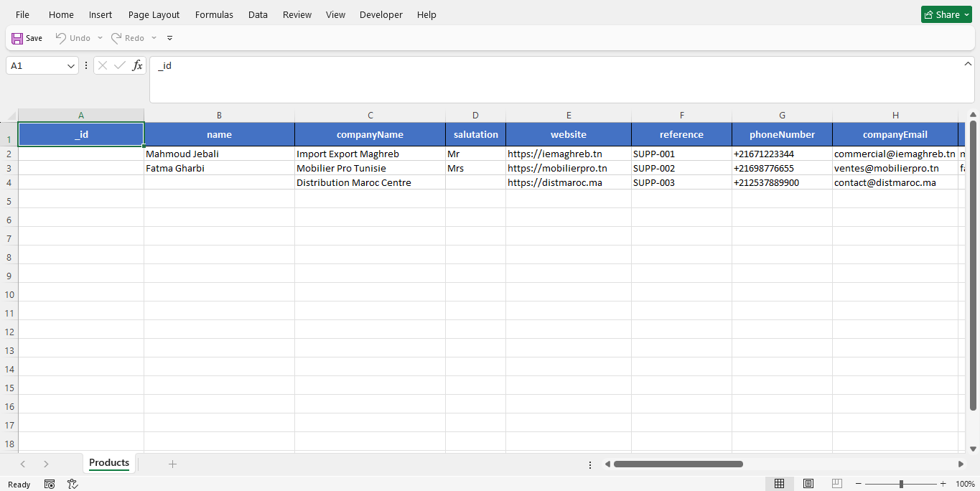Click the zoom slider handle
Screen dimensions: 980x491
pyautogui.click(x=901, y=484)
